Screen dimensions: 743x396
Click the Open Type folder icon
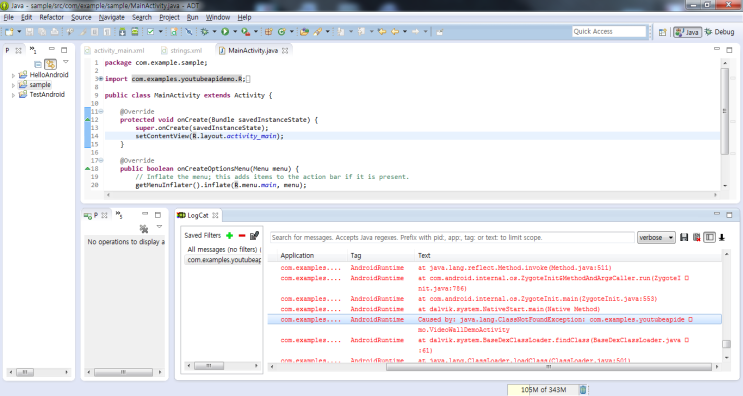(x=304, y=32)
